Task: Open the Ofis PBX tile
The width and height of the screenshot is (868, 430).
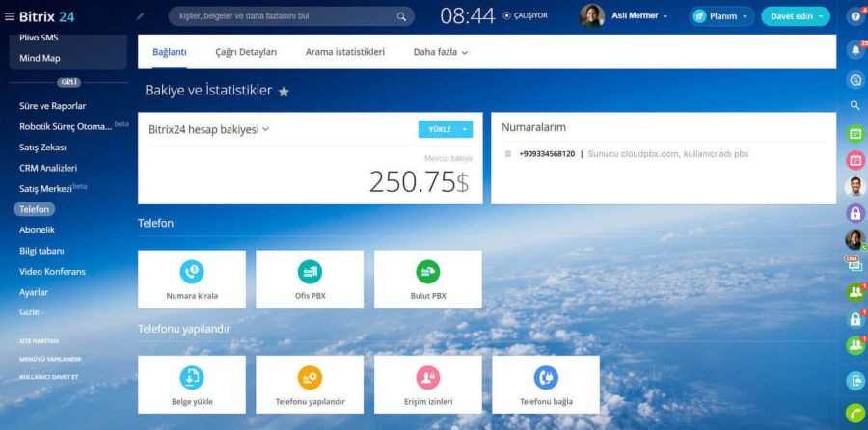Action: [310, 279]
